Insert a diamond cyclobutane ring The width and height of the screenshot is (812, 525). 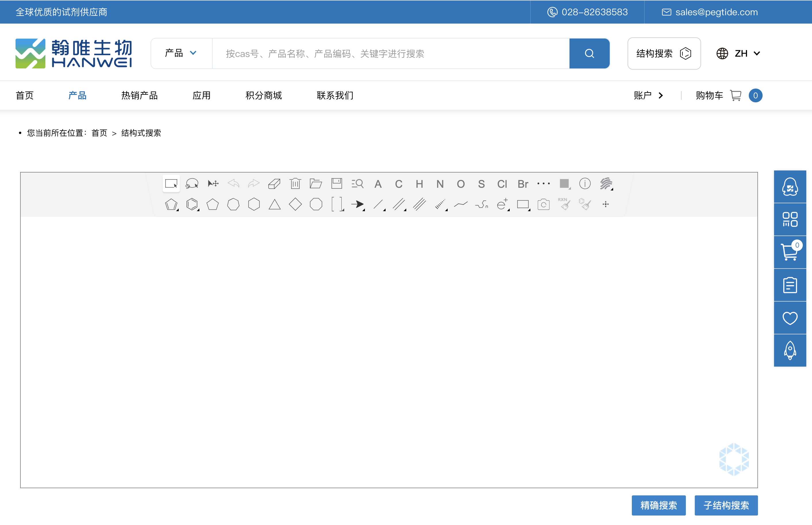295,204
